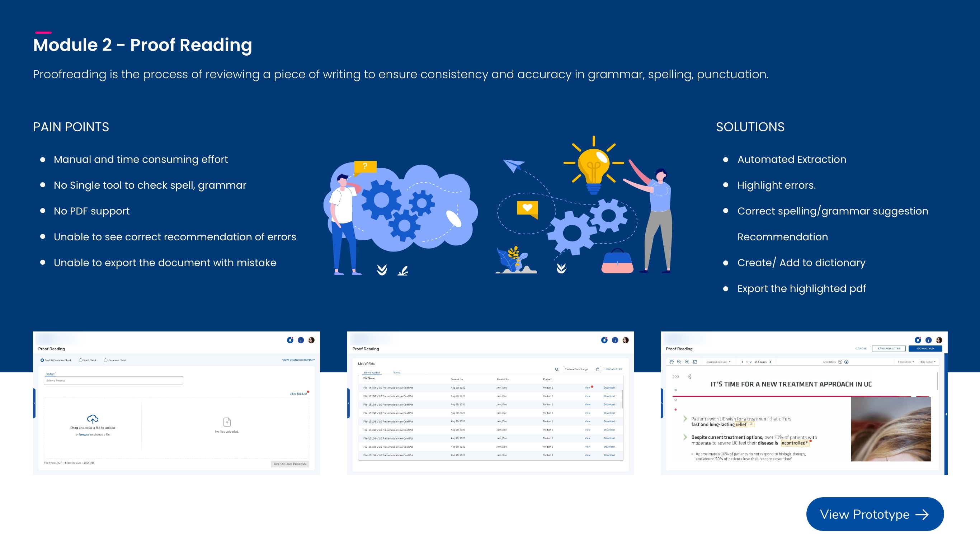Click the document viewer vertical scrollbar

(x=937, y=382)
